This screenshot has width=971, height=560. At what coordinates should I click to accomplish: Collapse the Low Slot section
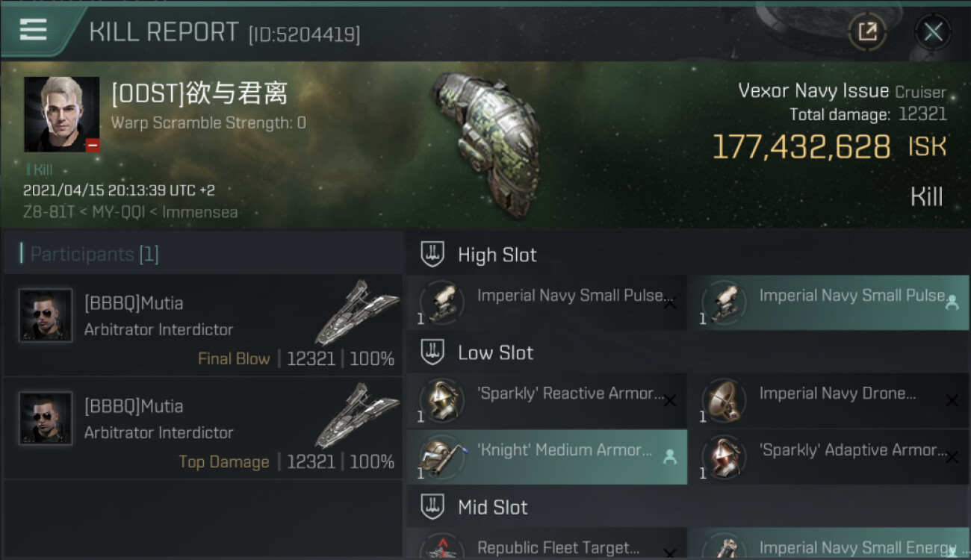coord(432,352)
